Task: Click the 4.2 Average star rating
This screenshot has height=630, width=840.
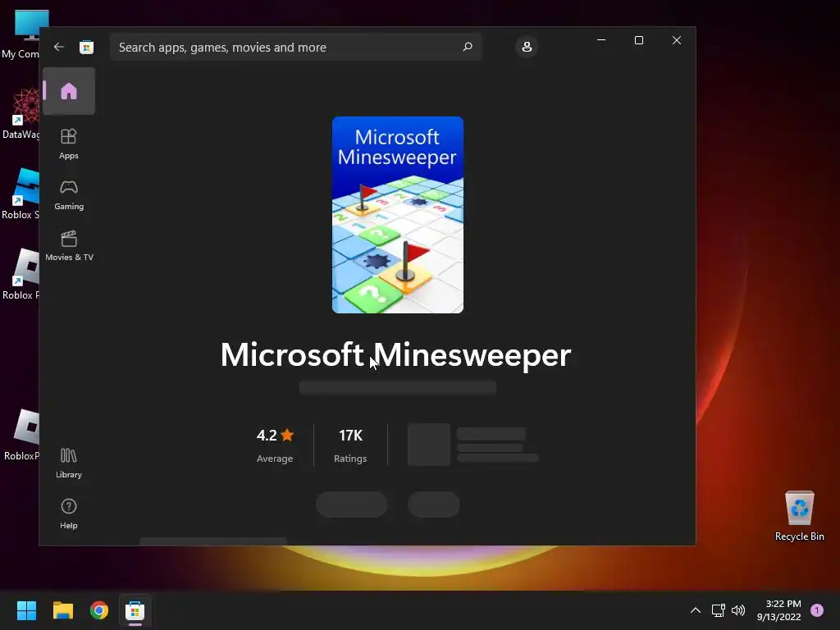Action: pos(275,445)
